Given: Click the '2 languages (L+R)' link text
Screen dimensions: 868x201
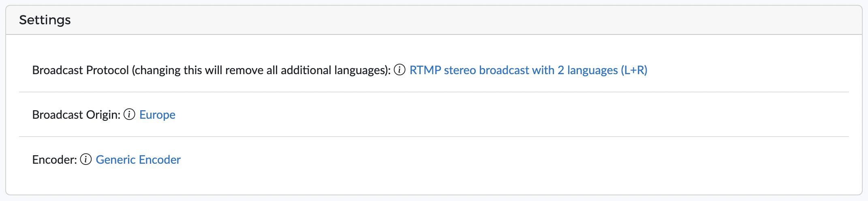Looking at the screenshot, I should pos(602,70).
